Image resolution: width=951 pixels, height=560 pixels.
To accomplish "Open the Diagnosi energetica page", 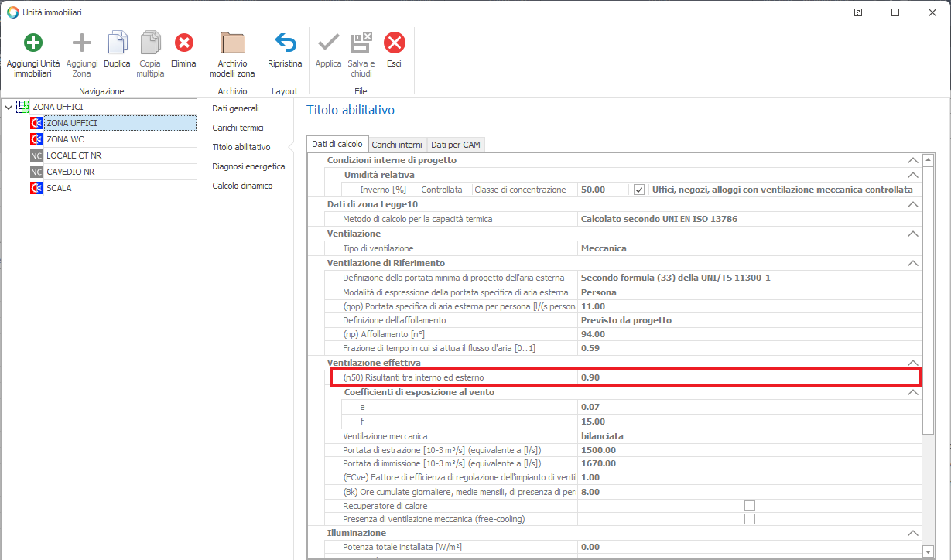I will pyautogui.click(x=248, y=166).
